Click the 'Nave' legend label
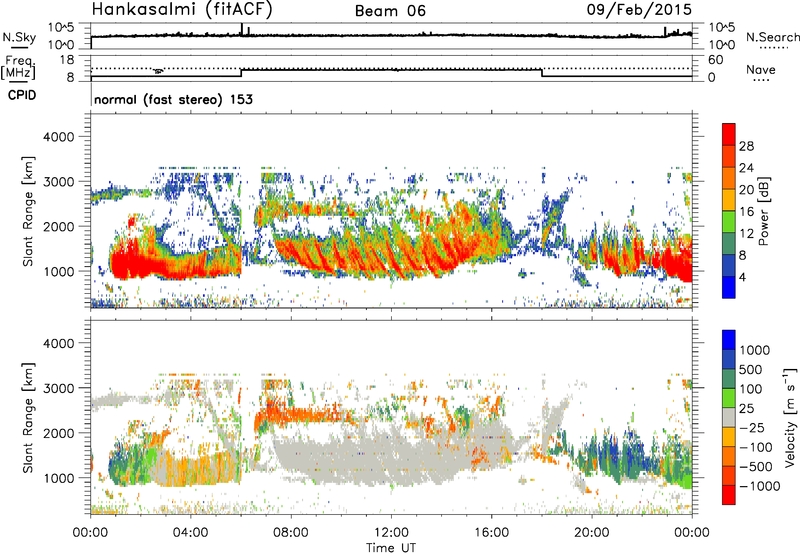The width and height of the screenshot is (800, 554). tap(761, 69)
